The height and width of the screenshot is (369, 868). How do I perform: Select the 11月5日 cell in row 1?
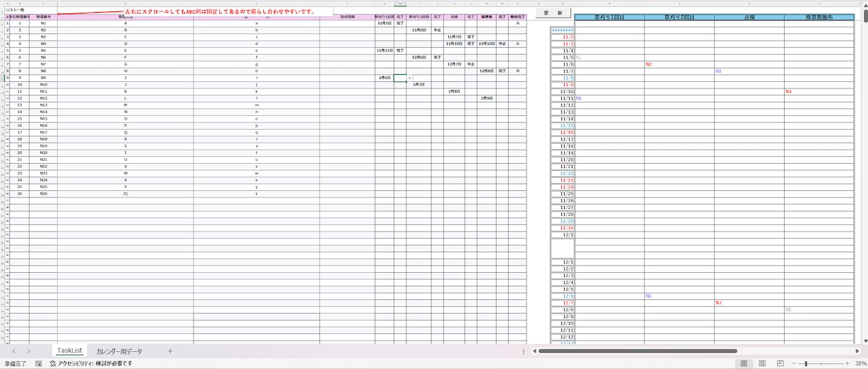pyautogui.click(x=384, y=24)
